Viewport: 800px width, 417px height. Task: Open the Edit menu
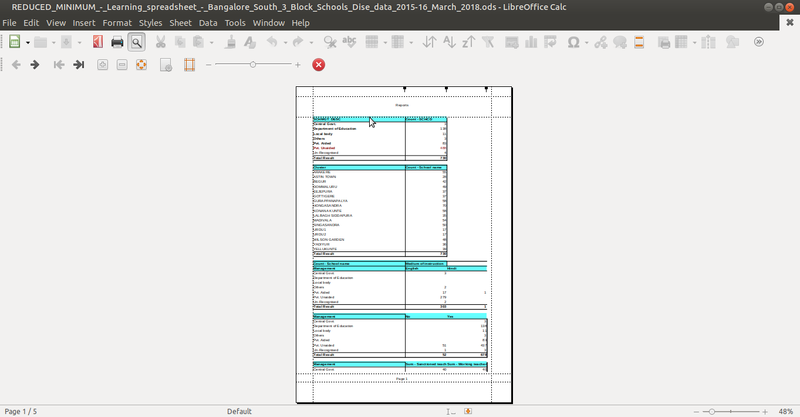pos(31,23)
